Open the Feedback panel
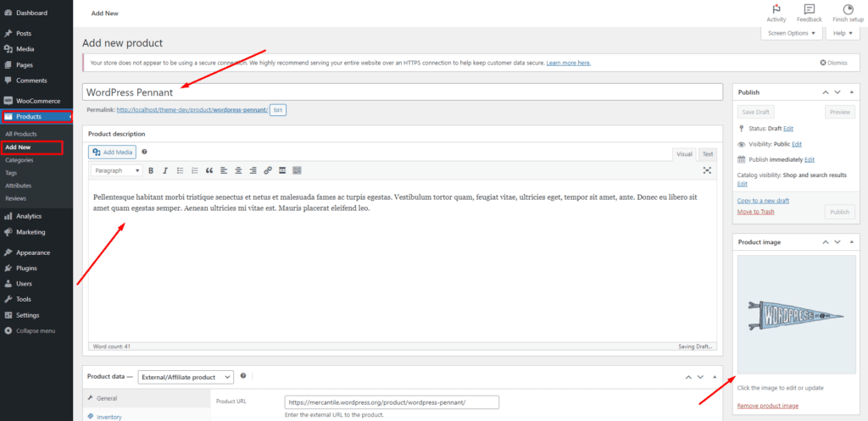 [x=810, y=14]
